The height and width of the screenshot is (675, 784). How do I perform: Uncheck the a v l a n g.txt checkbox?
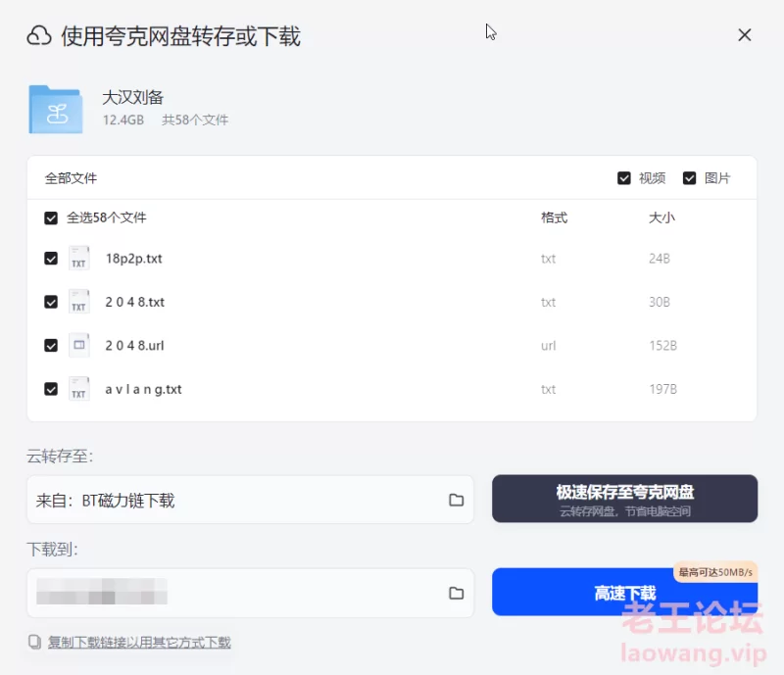pos(51,389)
